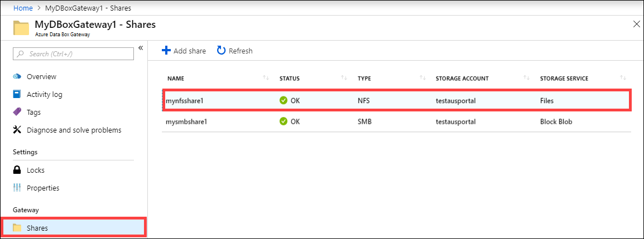Image resolution: width=644 pixels, height=239 pixels.
Task: Click the Shares folder icon in sidebar
Action: [x=17, y=228]
